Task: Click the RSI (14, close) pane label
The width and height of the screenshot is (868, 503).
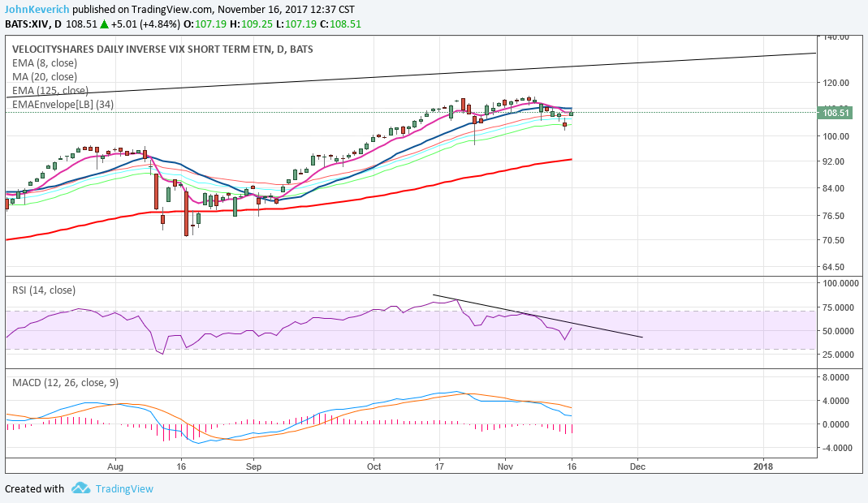Action: [x=44, y=290]
